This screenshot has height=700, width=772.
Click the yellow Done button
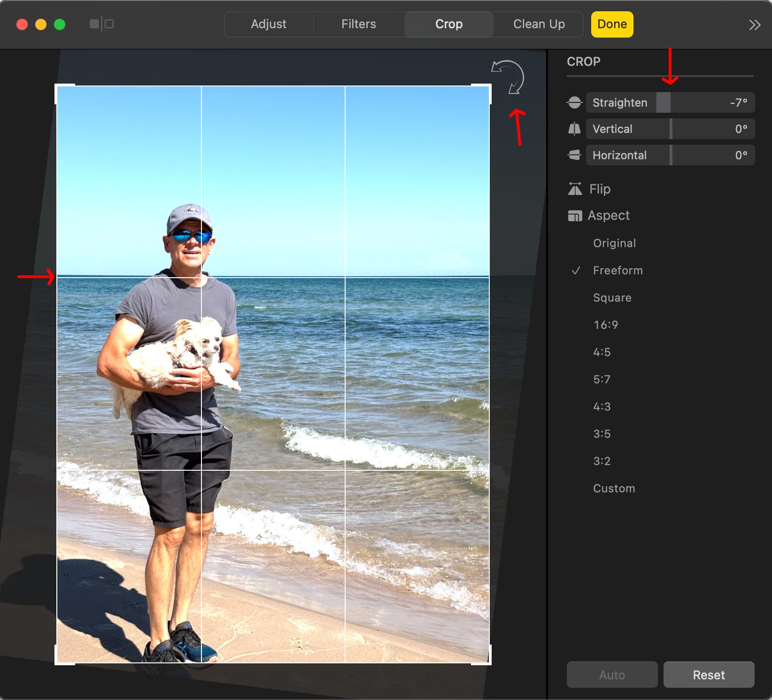click(x=612, y=24)
